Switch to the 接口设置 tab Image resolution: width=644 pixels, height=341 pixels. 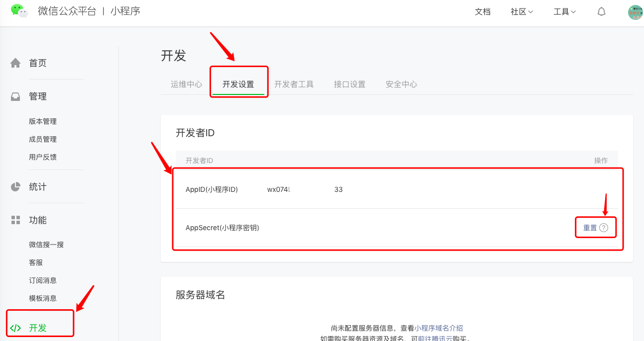point(350,84)
